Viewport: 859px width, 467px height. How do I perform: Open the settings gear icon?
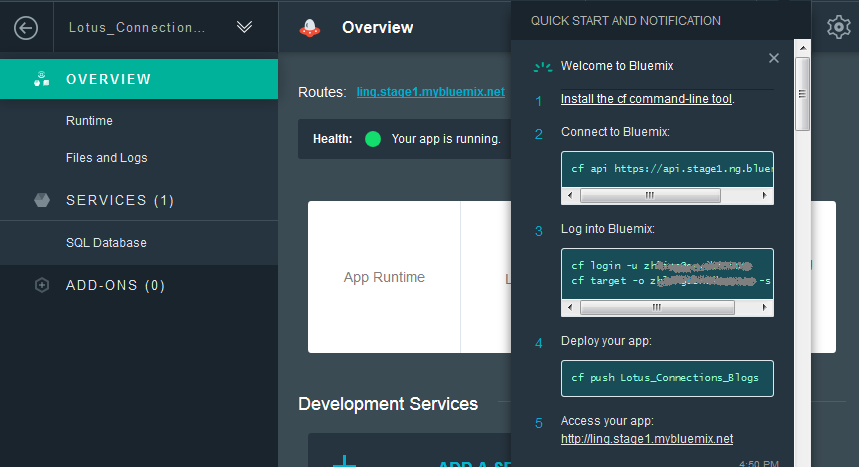pos(838,27)
